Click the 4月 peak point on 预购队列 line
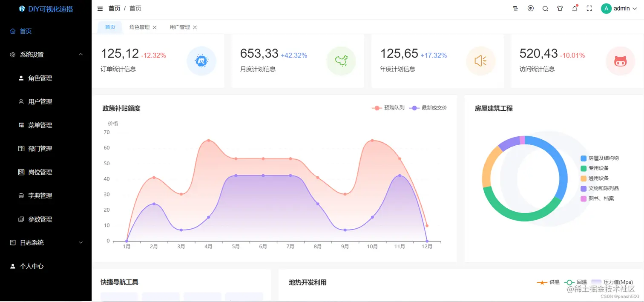644x302 pixels. click(208, 140)
